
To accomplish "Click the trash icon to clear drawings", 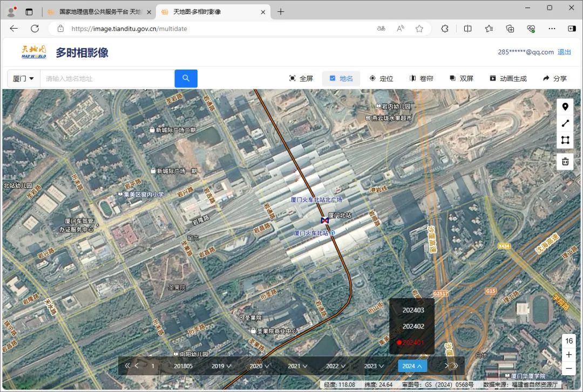I will [x=565, y=162].
